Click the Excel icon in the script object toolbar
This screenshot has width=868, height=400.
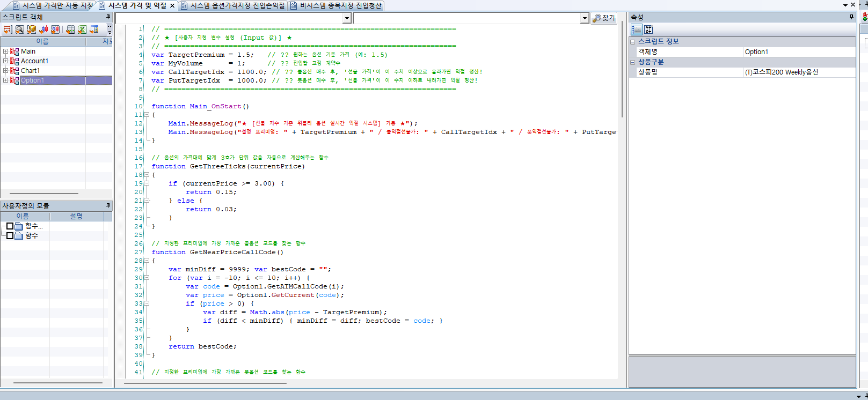click(x=82, y=29)
